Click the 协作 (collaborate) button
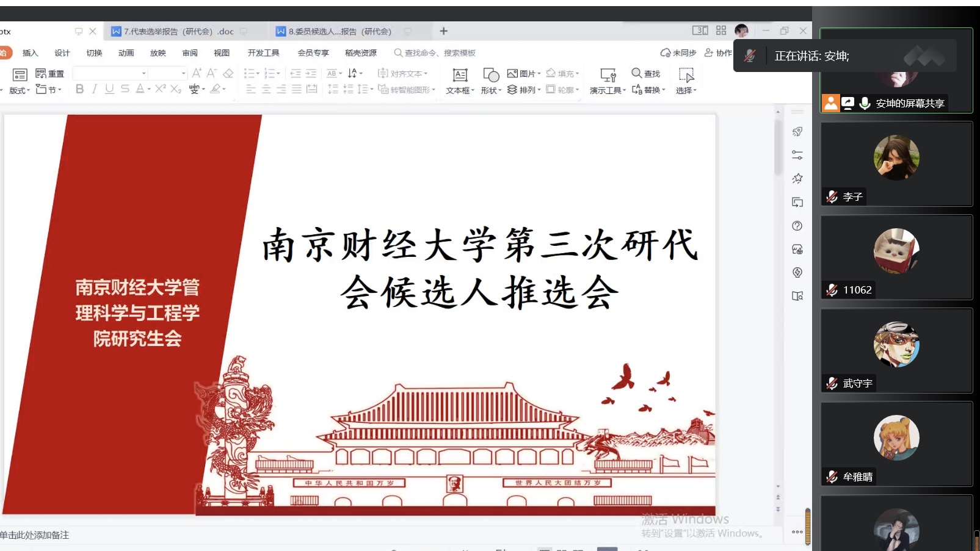The height and width of the screenshot is (551, 980). point(718,53)
